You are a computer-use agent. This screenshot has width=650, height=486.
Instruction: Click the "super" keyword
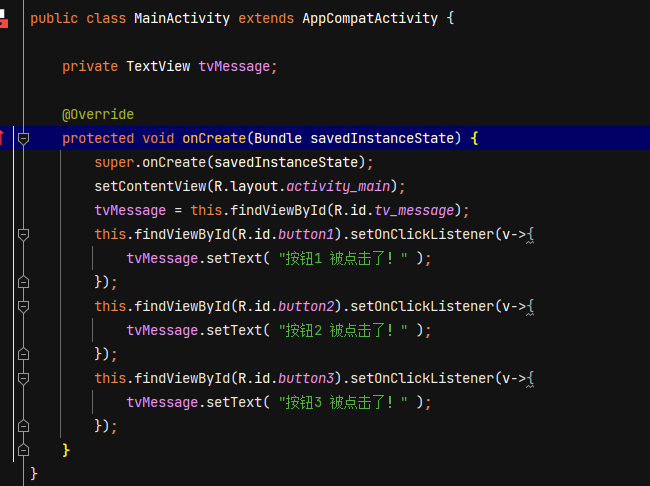[114, 163]
